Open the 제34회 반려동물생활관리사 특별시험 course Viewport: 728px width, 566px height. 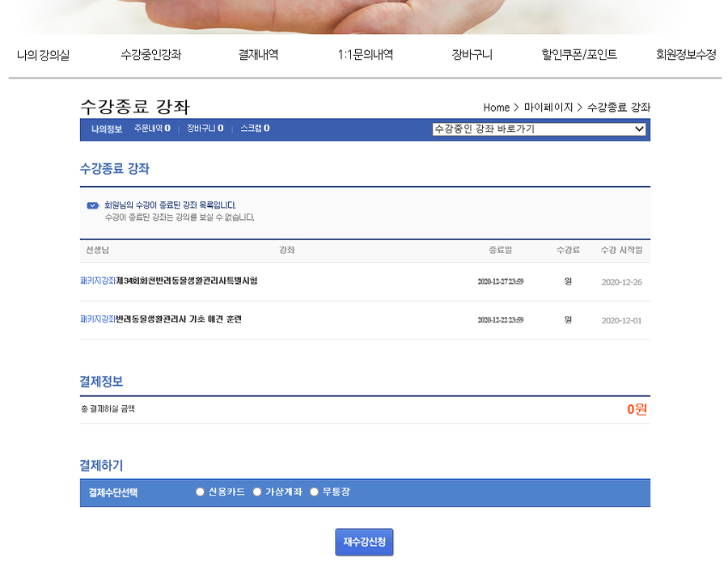186,281
